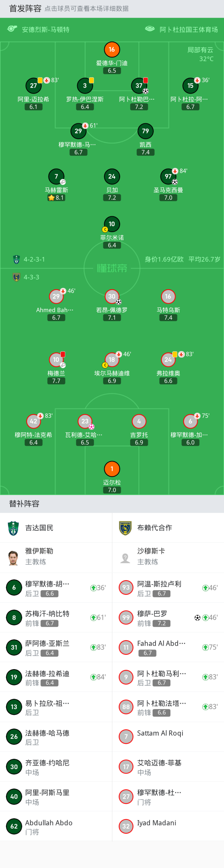The width and height of the screenshot is (224, 868).
Task: Tap captain number 10 菲尔米诺
Action: point(112,224)
